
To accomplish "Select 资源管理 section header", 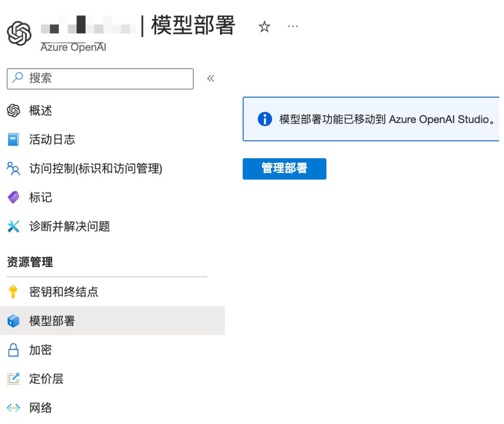I will click(28, 262).
